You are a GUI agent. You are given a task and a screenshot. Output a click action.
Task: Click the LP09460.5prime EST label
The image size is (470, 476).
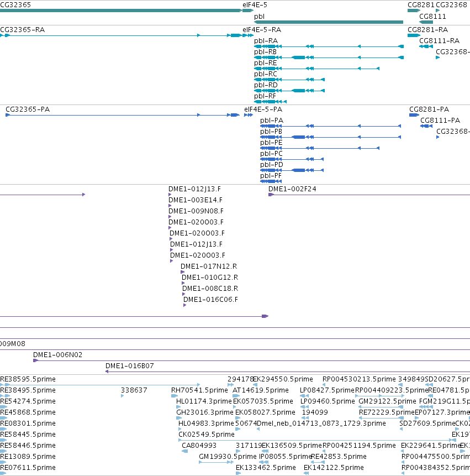pyautogui.click(x=328, y=401)
